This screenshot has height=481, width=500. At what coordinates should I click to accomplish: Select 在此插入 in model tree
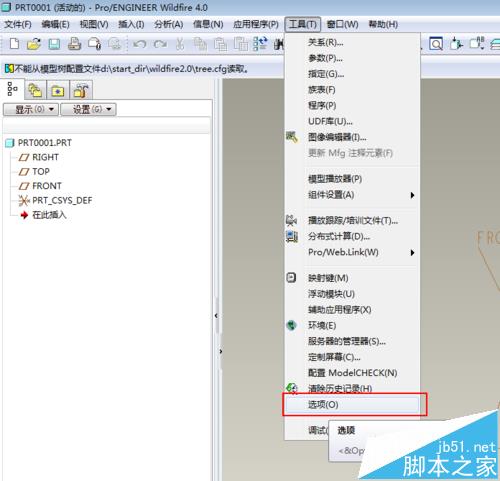tap(49, 215)
